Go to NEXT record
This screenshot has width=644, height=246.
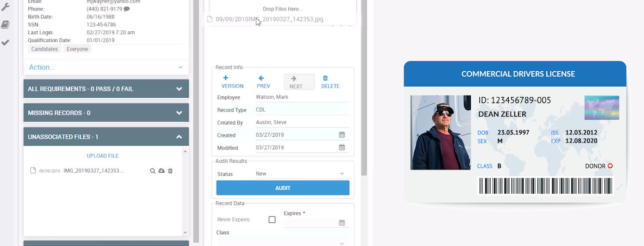[299, 82]
